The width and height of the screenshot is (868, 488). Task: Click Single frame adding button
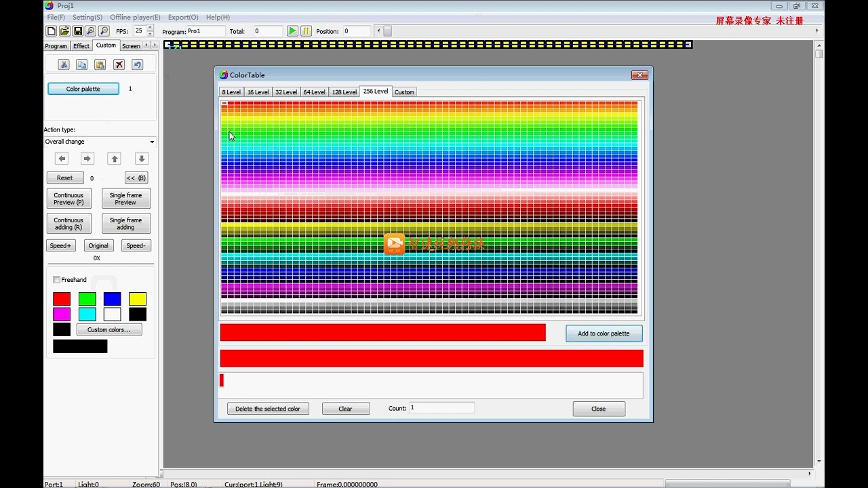tap(125, 224)
